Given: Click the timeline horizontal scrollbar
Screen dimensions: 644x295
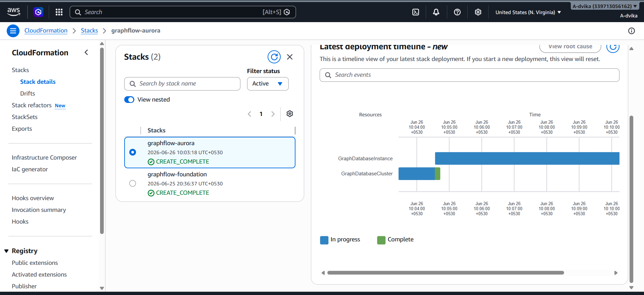Looking at the screenshot, I should point(446,273).
